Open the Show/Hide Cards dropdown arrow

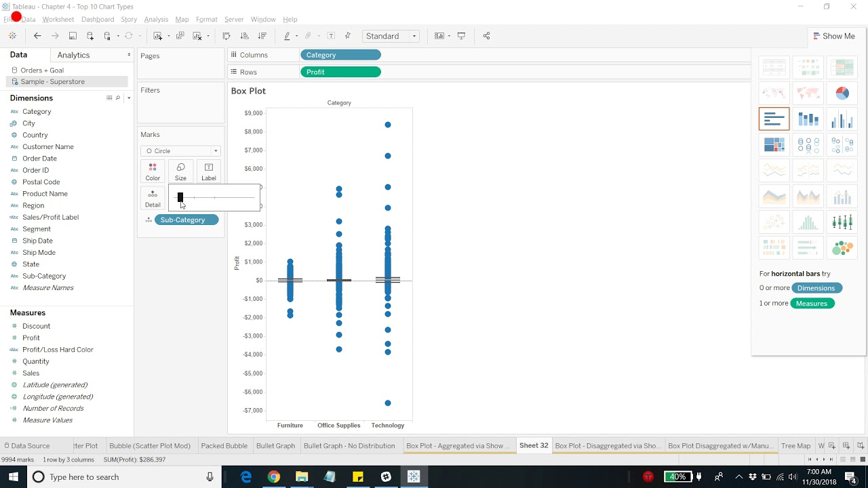449,36
